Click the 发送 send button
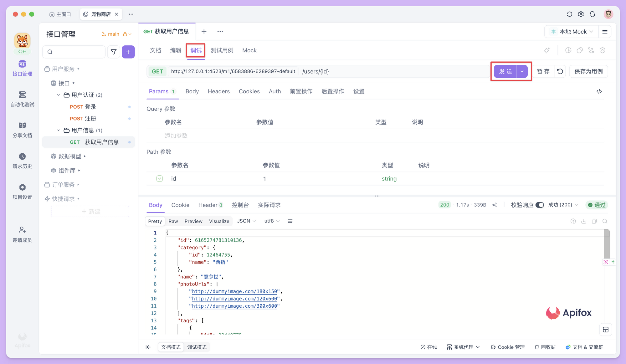 [x=505, y=71]
